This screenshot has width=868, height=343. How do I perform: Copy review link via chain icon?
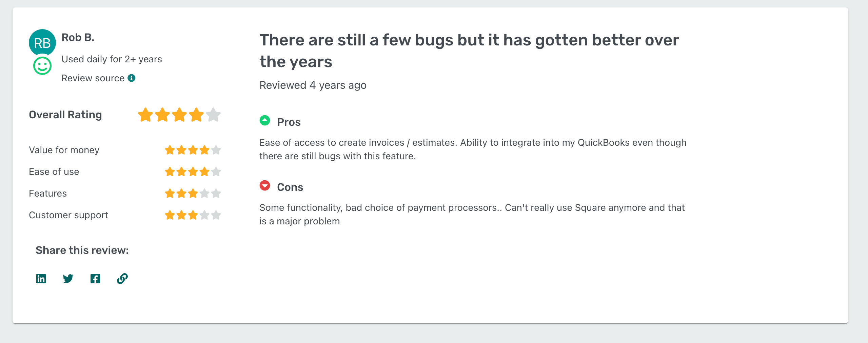(122, 279)
